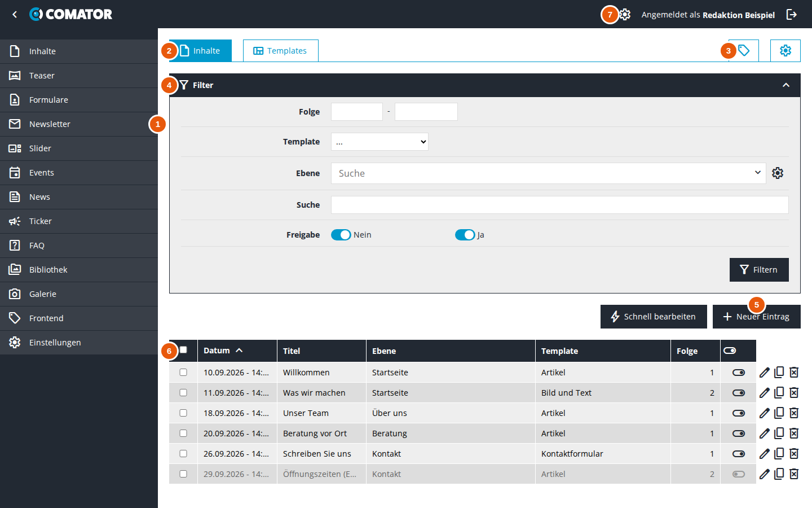
Task: Click the logout icon in the top bar
Action: [792, 15]
